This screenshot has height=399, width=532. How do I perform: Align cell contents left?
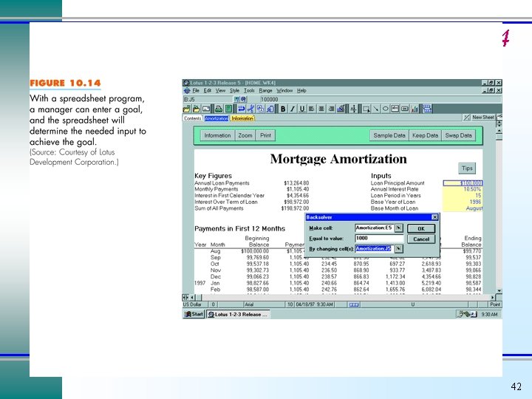pos(312,109)
